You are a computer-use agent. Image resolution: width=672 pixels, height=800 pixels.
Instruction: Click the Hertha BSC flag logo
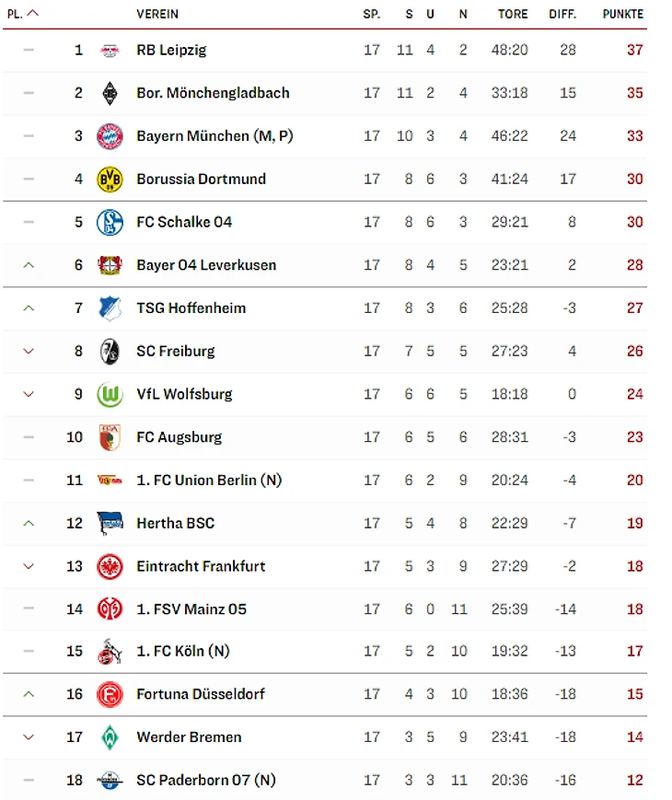(110, 524)
